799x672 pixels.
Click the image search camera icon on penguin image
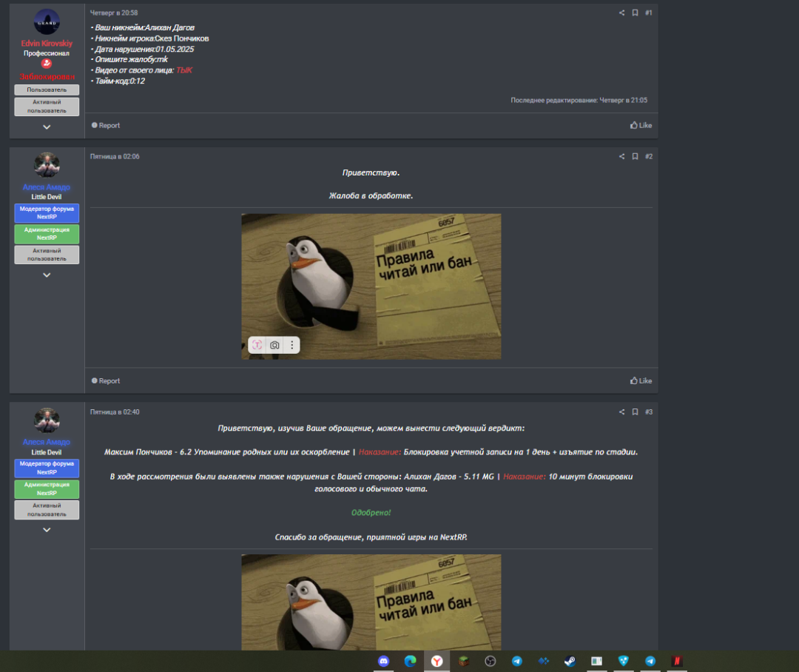pyautogui.click(x=274, y=345)
